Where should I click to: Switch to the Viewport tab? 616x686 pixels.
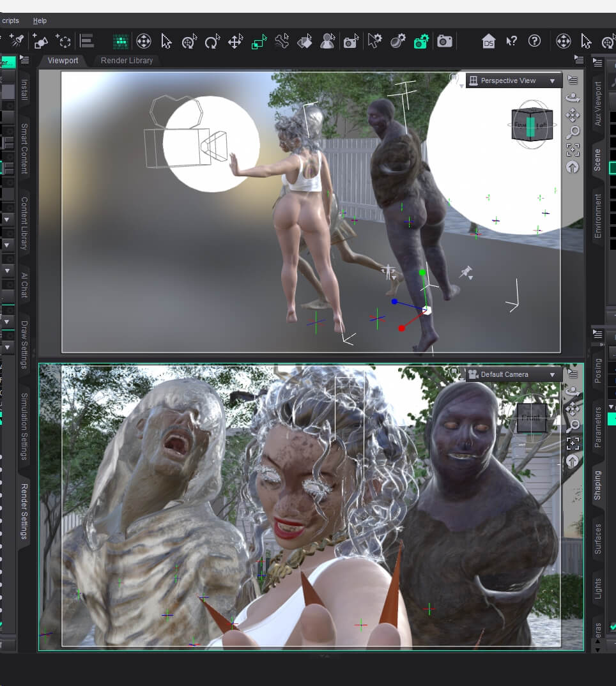63,61
